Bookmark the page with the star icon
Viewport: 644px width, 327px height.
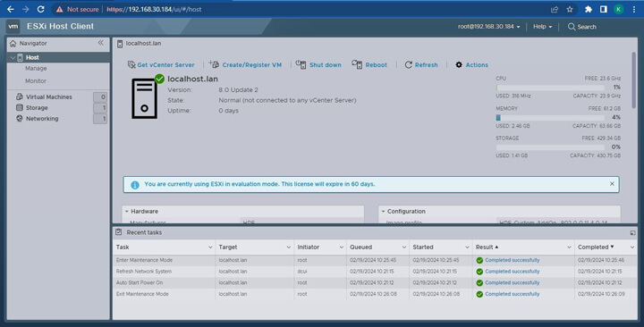pos(570,9)
